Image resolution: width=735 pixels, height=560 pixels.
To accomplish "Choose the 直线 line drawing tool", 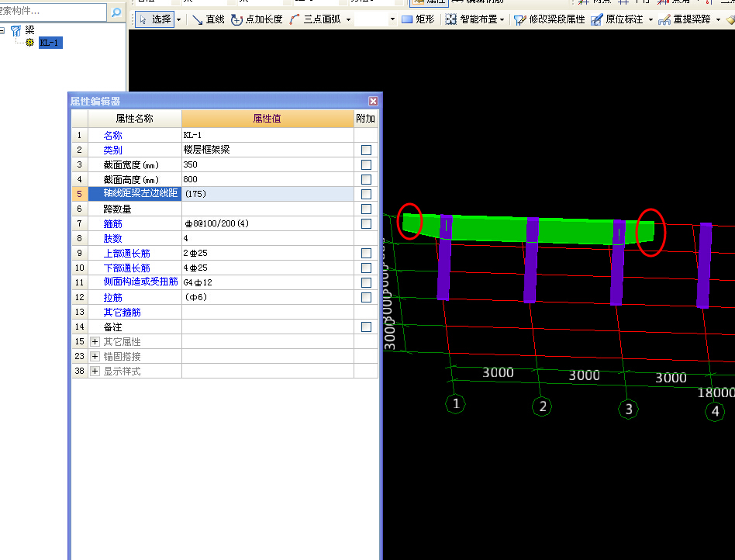I will (208, 19).
